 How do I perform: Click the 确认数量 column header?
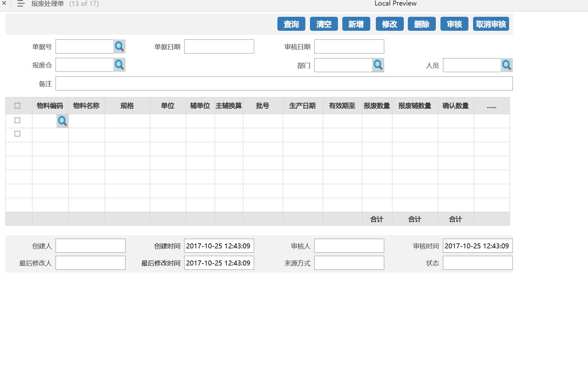coord(456,106)
